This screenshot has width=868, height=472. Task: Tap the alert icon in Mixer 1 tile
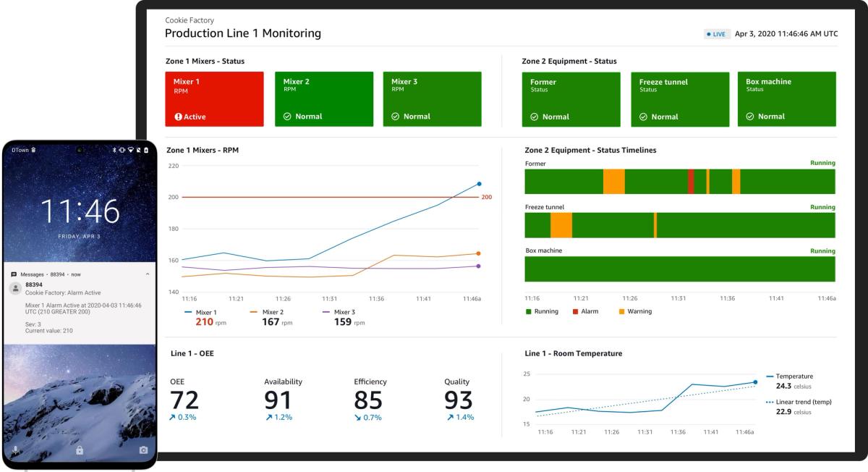178,117
